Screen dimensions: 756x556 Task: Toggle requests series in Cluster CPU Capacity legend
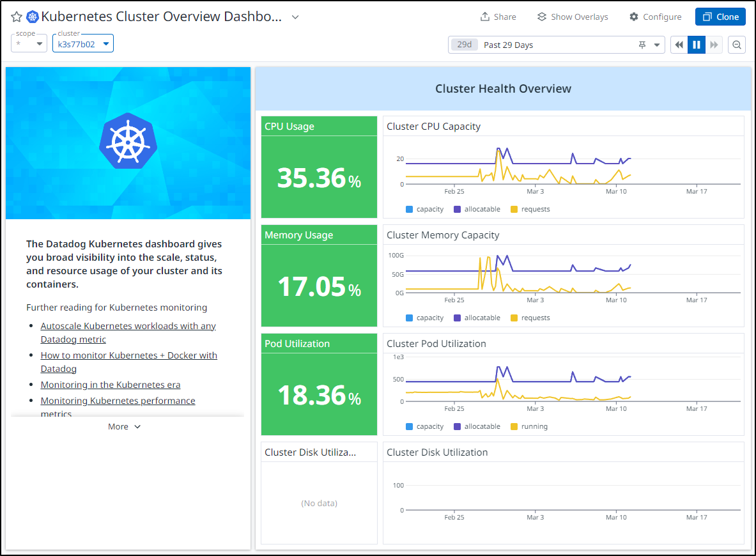point(530,209)
